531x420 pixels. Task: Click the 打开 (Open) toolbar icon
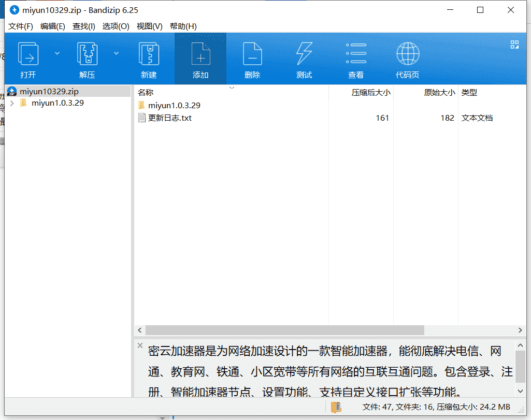pyautogui.click(x=28, y=53)
